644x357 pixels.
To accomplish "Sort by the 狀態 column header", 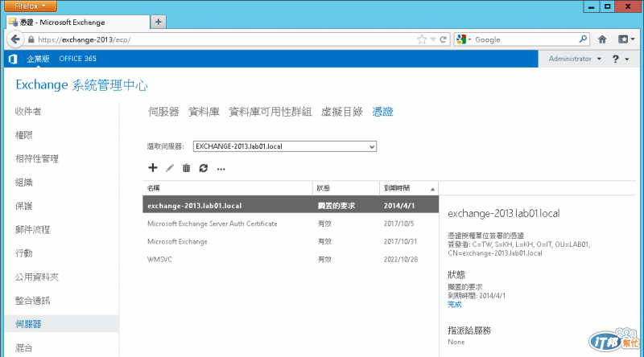I will click(346, 188).
